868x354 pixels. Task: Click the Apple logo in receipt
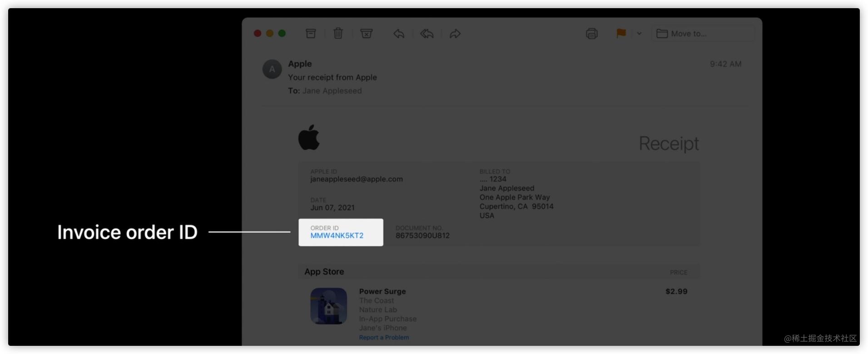click(309, 137)
